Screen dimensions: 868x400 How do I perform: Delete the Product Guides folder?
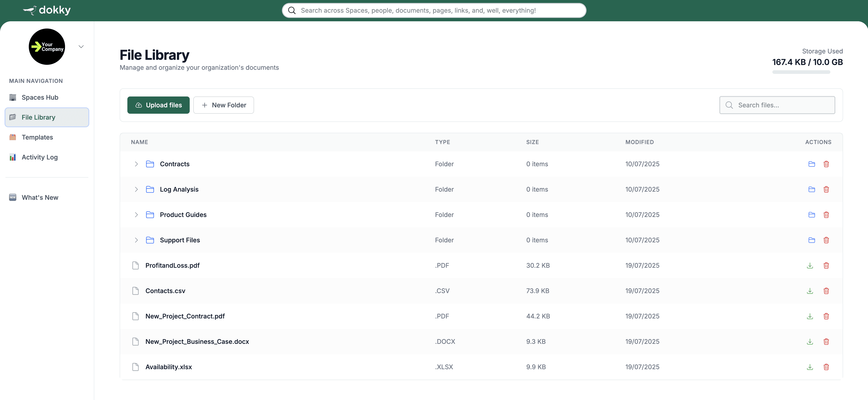pyautogui.click(x=826, y=215)
